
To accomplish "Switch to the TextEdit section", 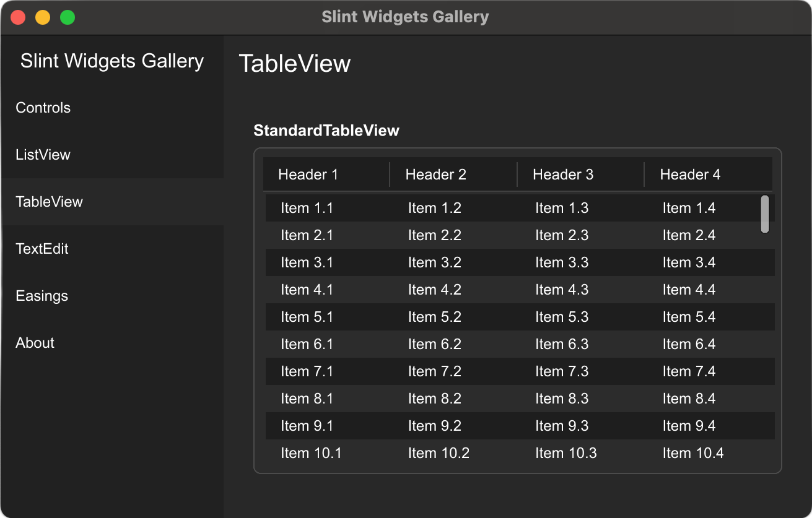I will [41, 249].
